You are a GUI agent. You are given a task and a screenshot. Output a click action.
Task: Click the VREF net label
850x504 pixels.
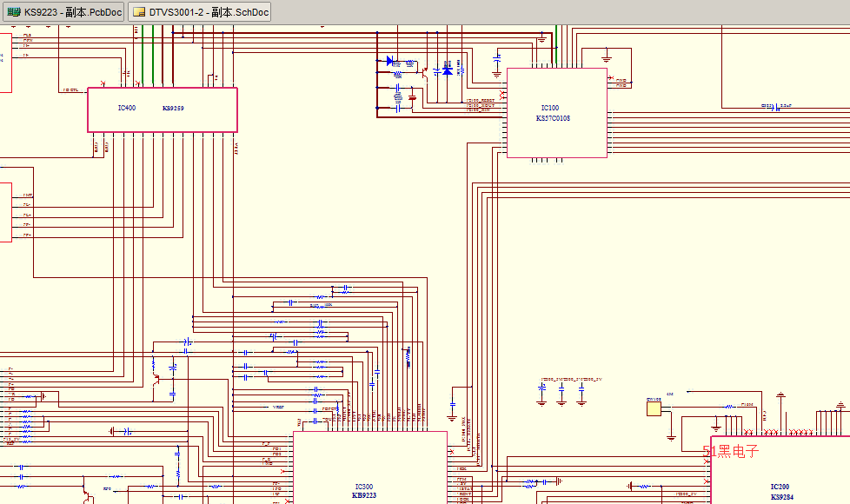(x=278, y=407)
